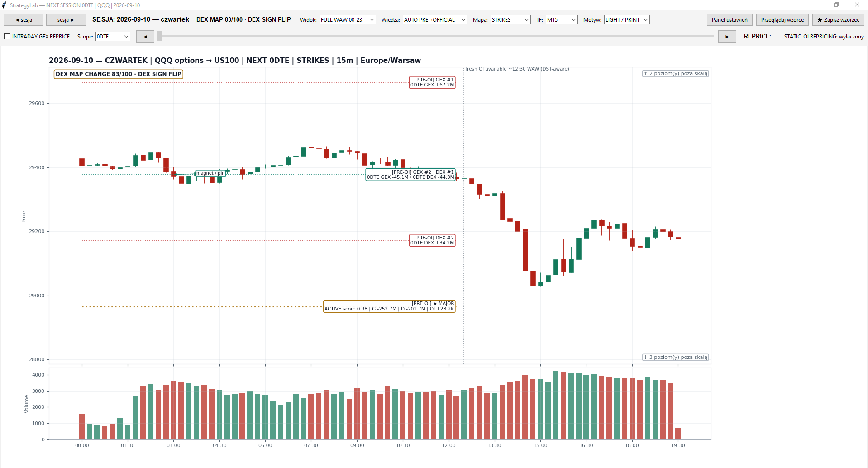
Task: Go to previous session with ◄ sesja button
Action: (x=24, y=20)
